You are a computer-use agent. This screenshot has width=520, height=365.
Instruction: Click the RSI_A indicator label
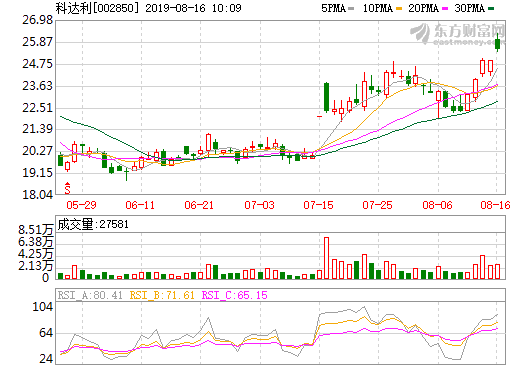tap(90, 295)
